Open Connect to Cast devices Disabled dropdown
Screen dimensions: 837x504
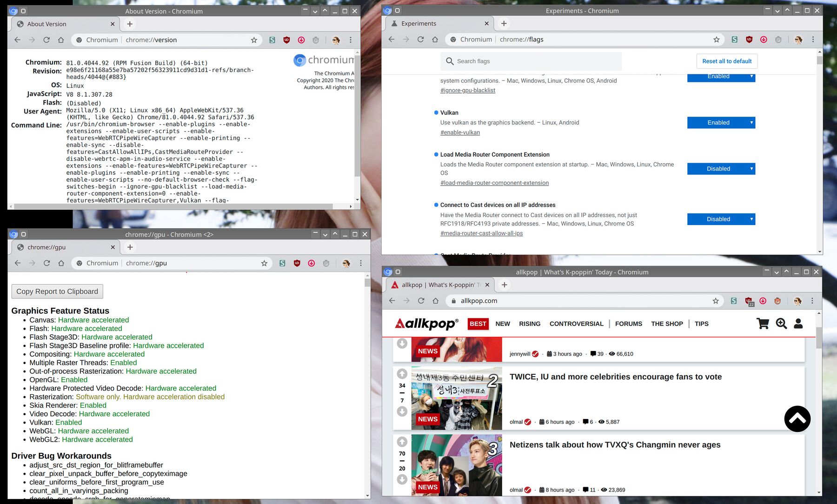point(721,219)
